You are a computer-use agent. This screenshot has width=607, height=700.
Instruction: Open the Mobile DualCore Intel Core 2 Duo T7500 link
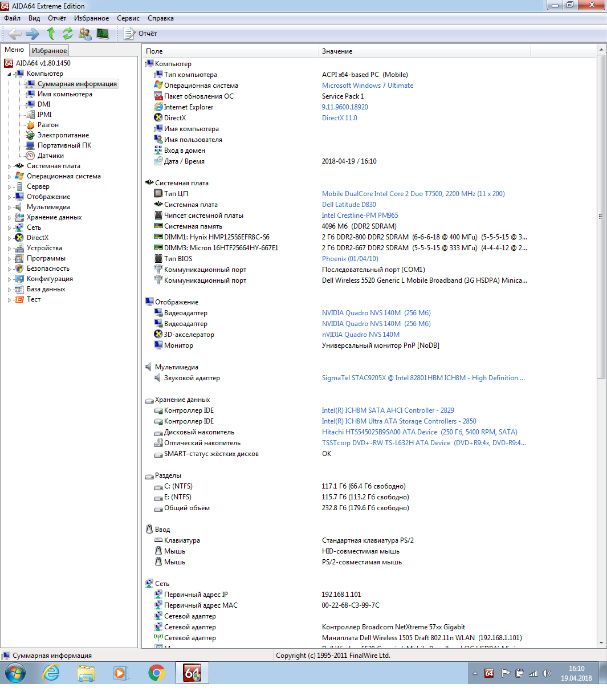point(413,194)
